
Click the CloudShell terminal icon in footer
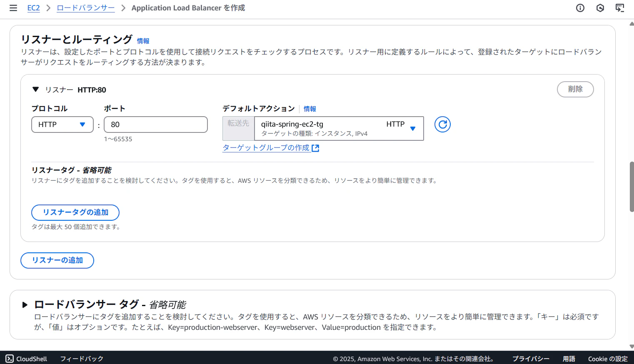10,359
